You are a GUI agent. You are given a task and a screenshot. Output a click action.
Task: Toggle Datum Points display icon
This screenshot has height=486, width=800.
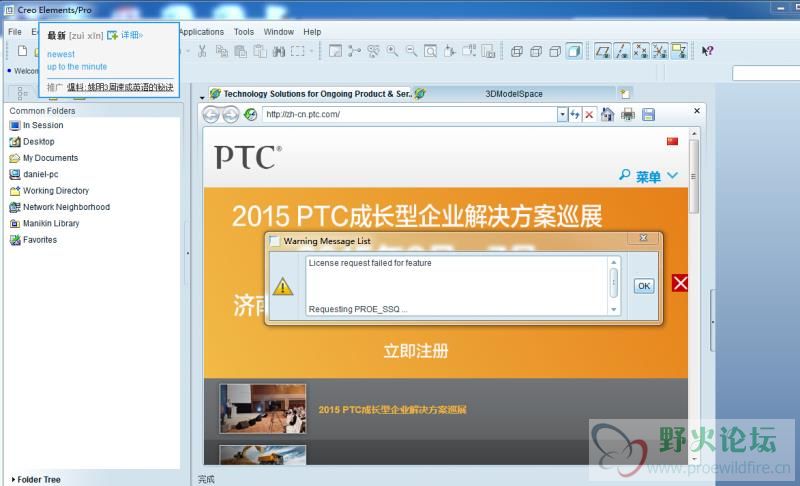tap(640, 50)
